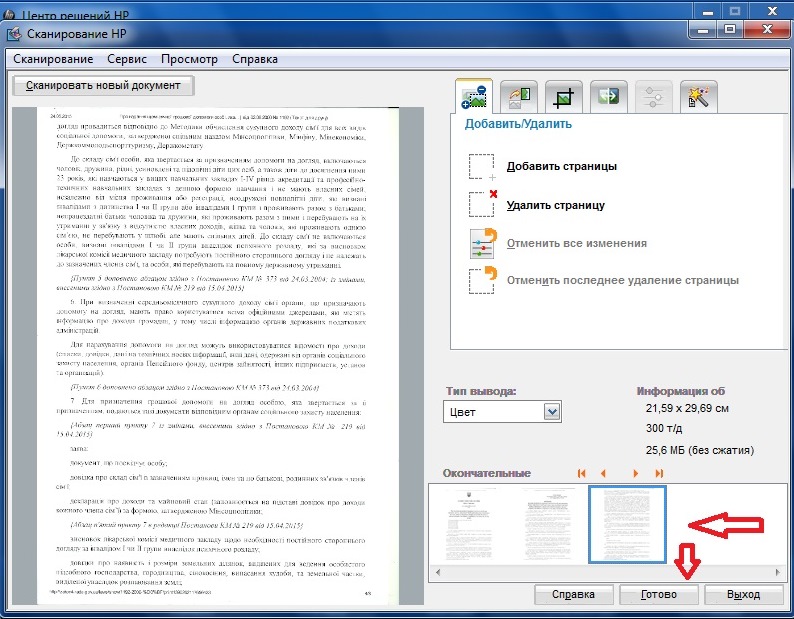The height and width of the screenshot is (619, 794).
Task: Click the Готово button
Action: tap(658, 594)
